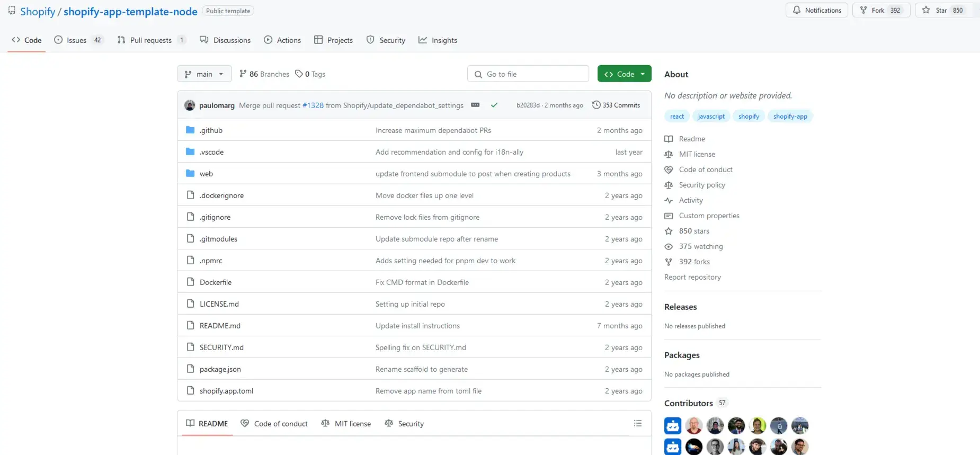Open README outline list icon

point(638,423)
